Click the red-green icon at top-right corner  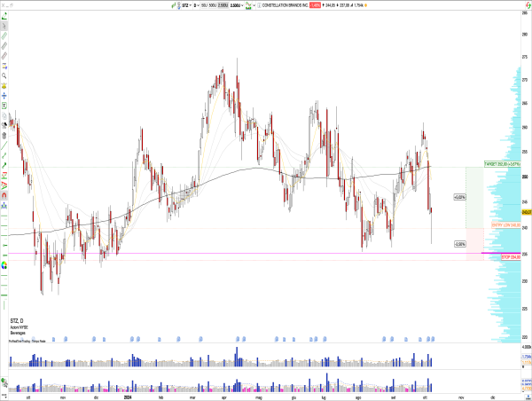click(x=528, y=5)
